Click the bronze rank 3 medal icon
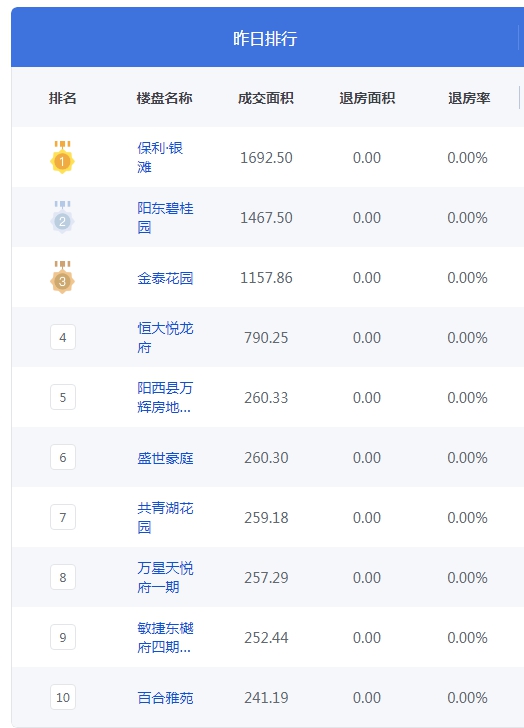 coord(62,277)
